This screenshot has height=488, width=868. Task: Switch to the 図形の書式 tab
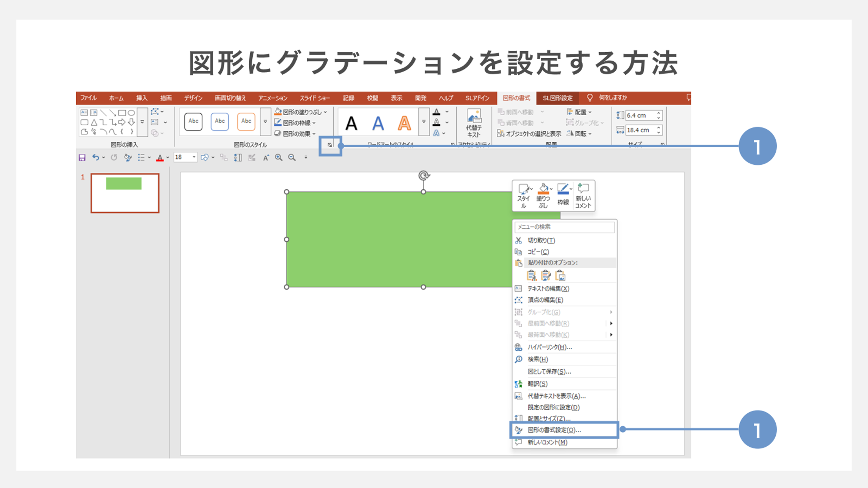coord(516,98)
